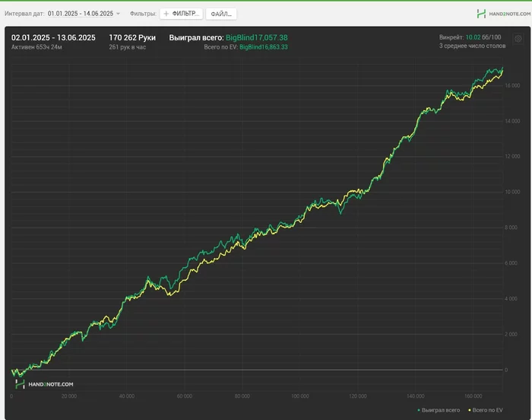Toggle the Всего по EV legend series
Image resolution: width=532 pixels, height=420 pixels.
[486, 410]
